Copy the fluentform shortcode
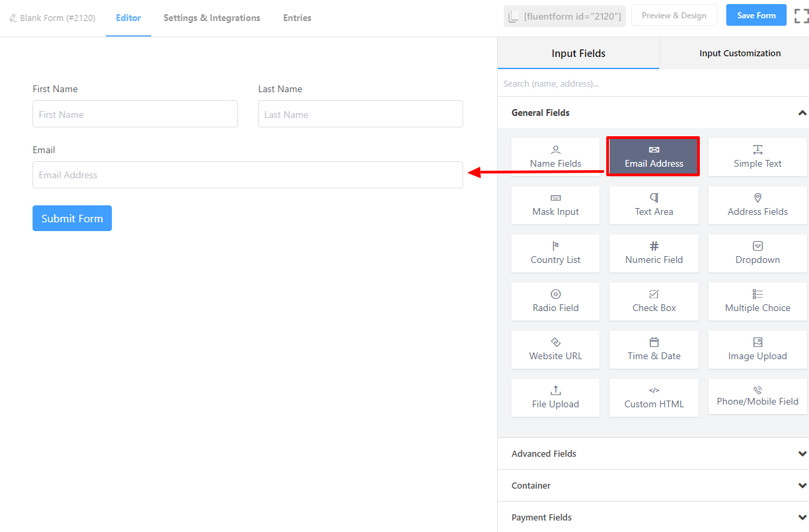The image size is (809, 532). tap(564, 16)
